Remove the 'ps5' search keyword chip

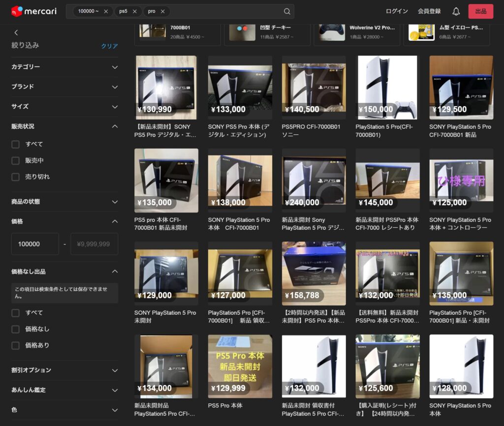(135, 11)
